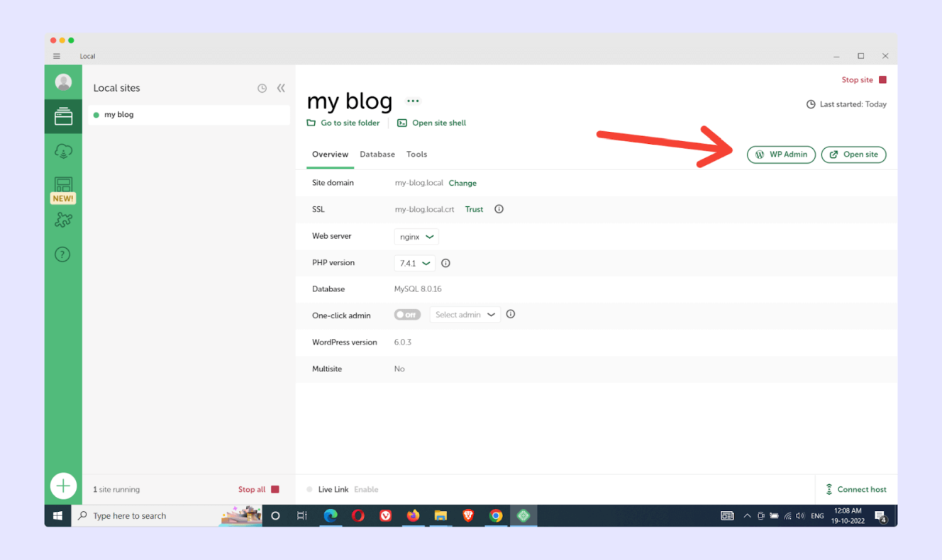This screenshot has height=560, width=942.
Task: Open Windows Start menu
Action: [x=57, y=516]
